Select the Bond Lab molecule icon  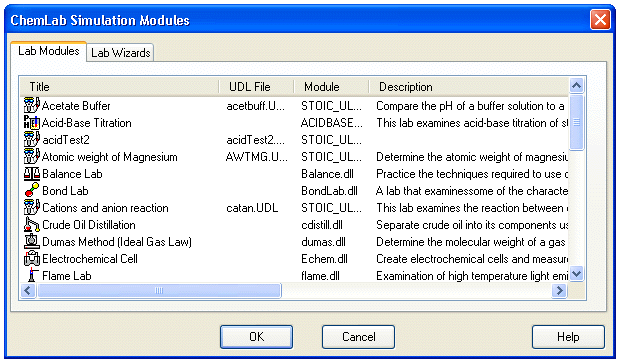[x=32, y=191]
